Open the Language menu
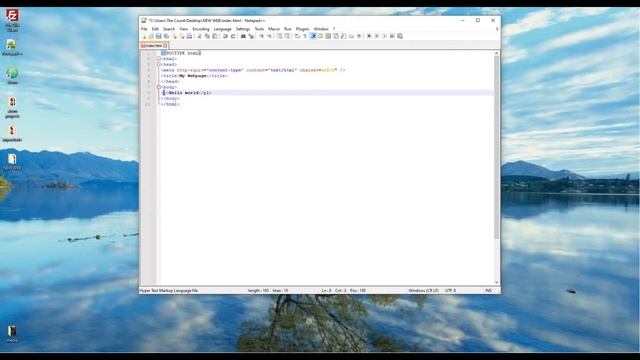Viewport: 640px width, 360px height. coord(222,29)
